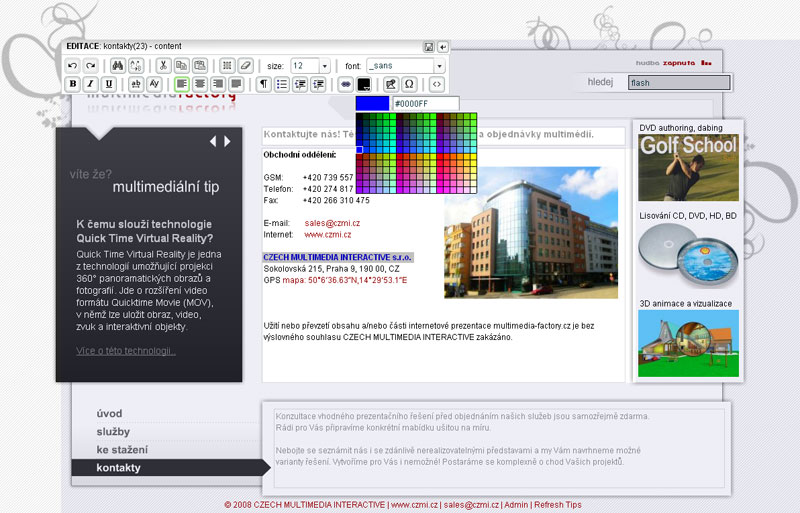Viewport: 800px width, 513px height.
Task: Click the select all grid icon
Action: click(x=227, y=66)
